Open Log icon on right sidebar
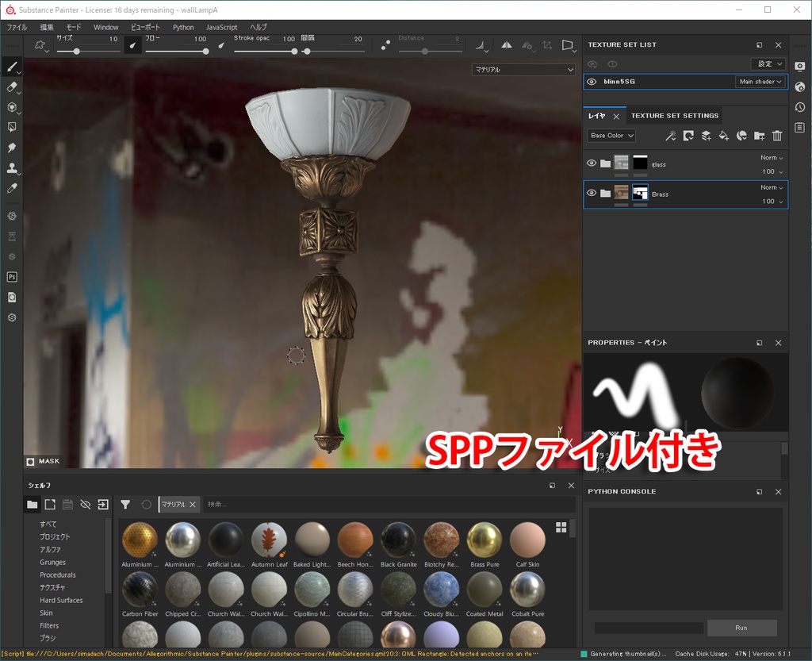This screenshot has height=661, width=812. click(x=800, y=128)
